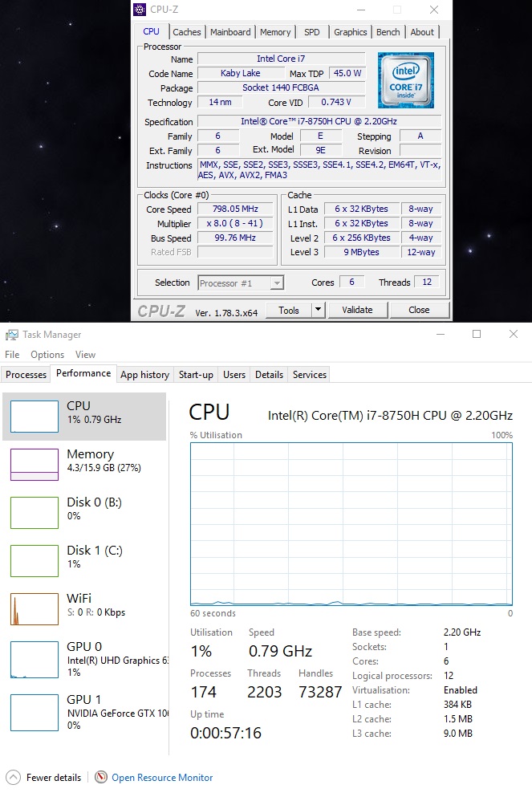Minimize the CPU-Z window
Screen dimensions: 532x797
point(361,10)
